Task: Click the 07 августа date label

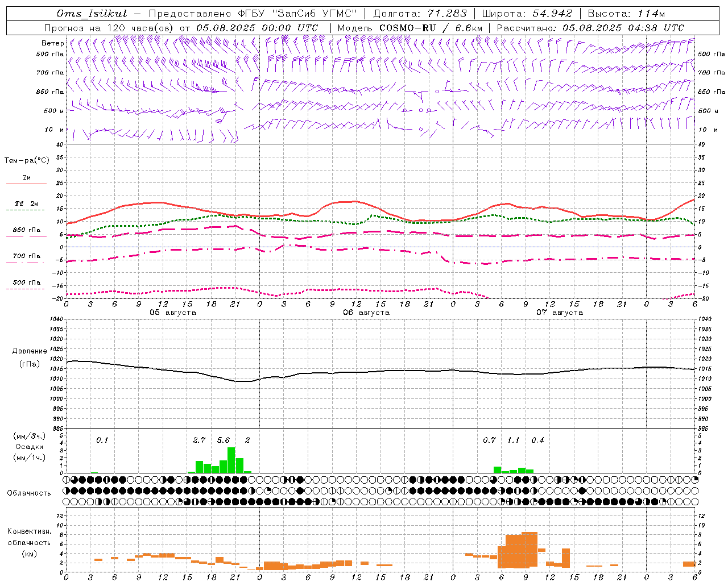Action: click(x=560, y=313)
